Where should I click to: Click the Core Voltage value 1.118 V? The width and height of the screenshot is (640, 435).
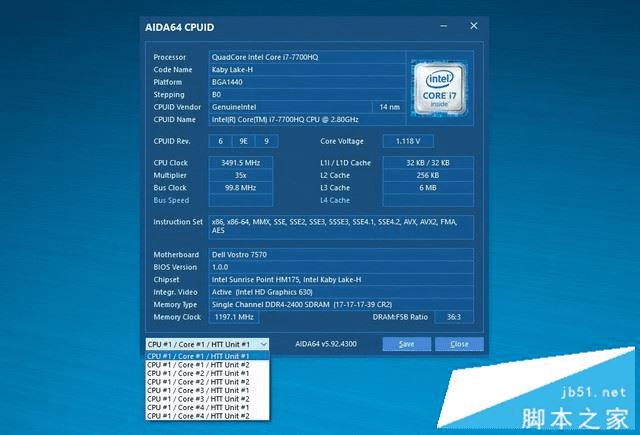(x=408, y=141)
